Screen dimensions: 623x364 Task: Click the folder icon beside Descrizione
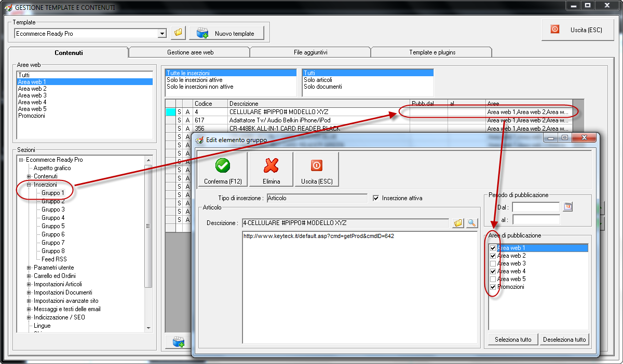[458, 223]
